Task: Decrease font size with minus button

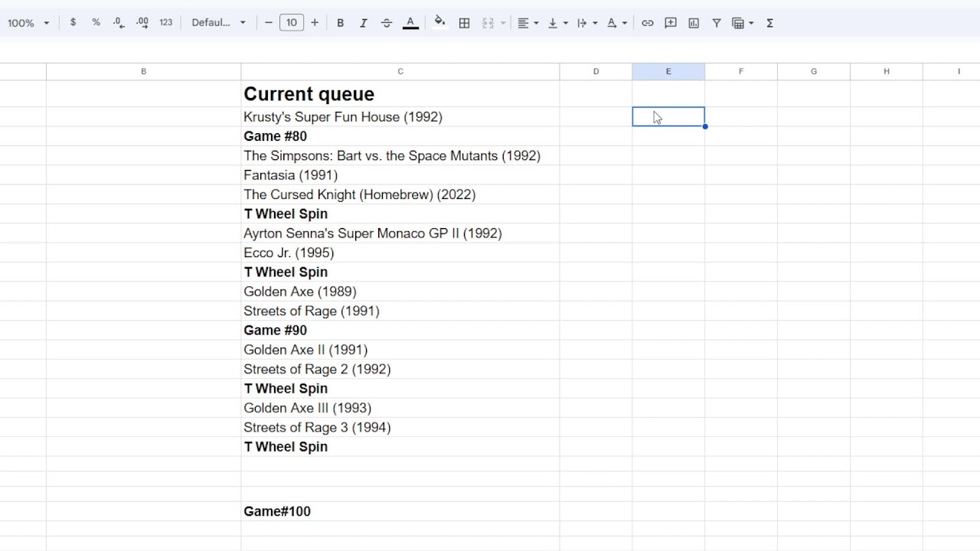Action: pos(269,23)
